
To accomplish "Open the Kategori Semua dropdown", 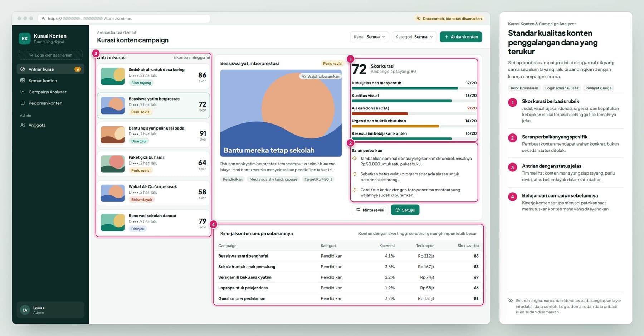I will pos(414,37).
